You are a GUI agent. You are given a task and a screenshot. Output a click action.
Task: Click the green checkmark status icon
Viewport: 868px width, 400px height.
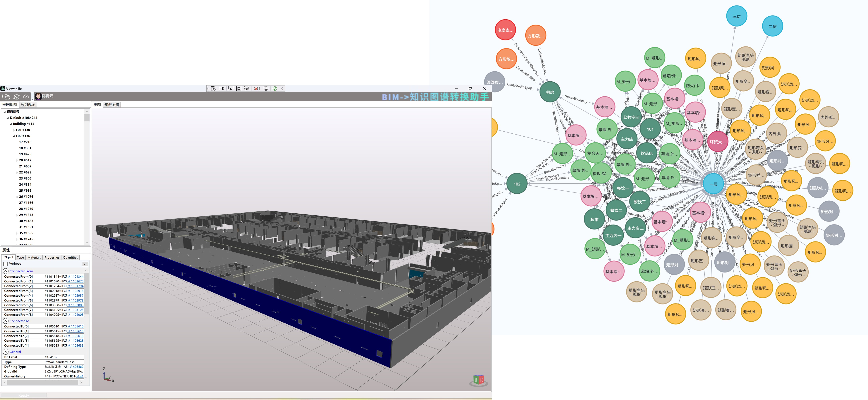(275, 89)
